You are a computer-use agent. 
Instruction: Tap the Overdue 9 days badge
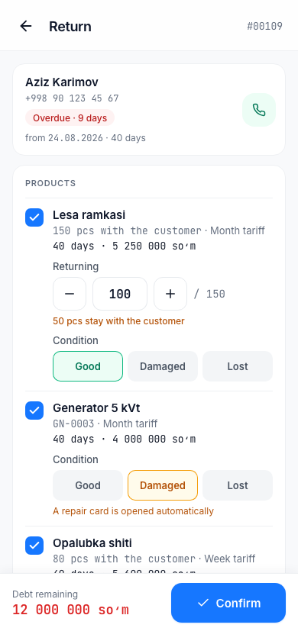[x=70, y=118]
